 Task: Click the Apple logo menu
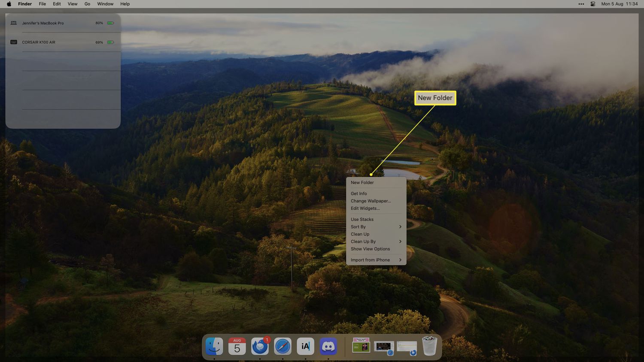9,4
